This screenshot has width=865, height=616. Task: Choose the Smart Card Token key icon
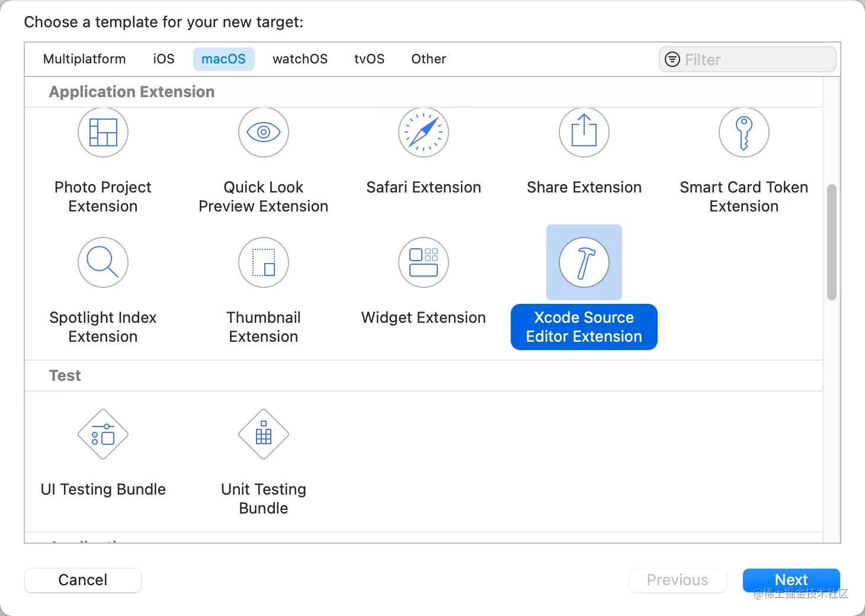point(744,132)
